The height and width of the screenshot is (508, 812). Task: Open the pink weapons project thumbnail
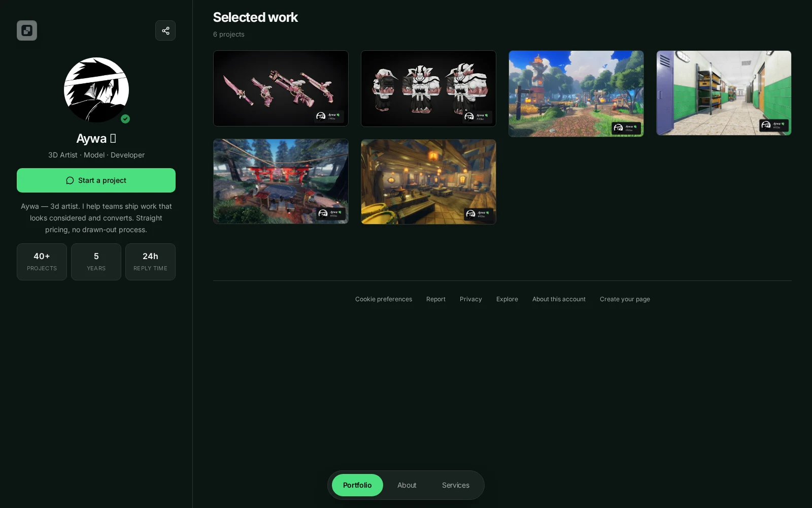(281, 88)
